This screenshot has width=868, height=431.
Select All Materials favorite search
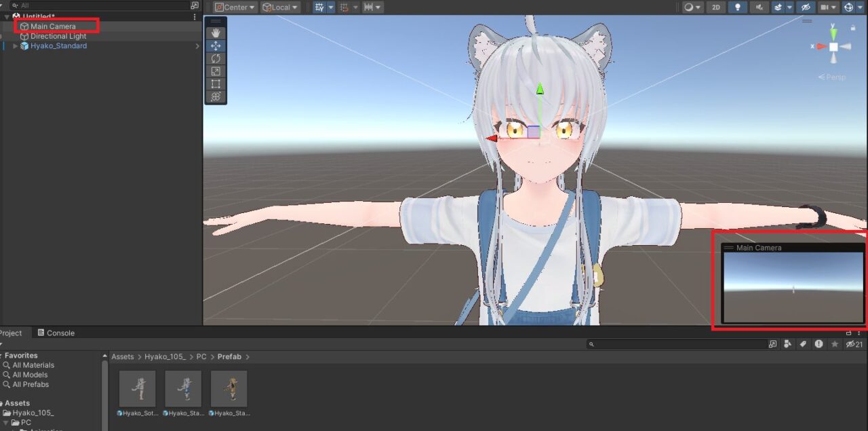(x=33, y=365)
